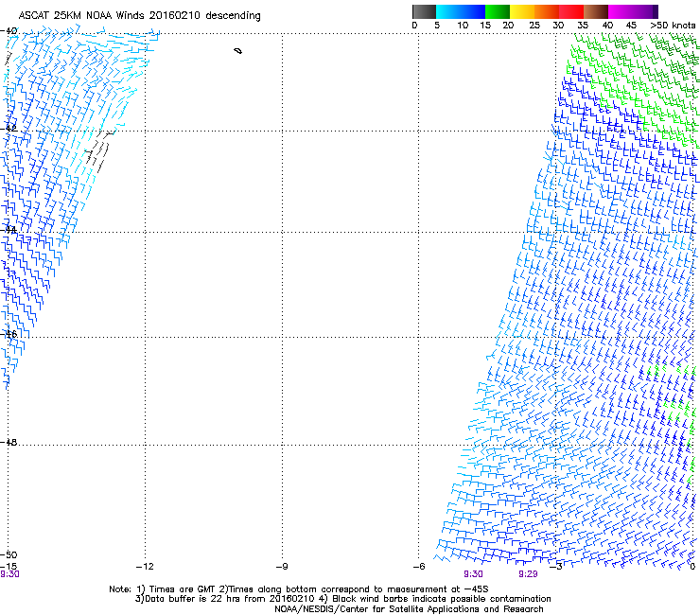Screen dimensions: 700x615
Task: Select the gray 0–5 knots legend swatch
Action: tap(424, 11)
